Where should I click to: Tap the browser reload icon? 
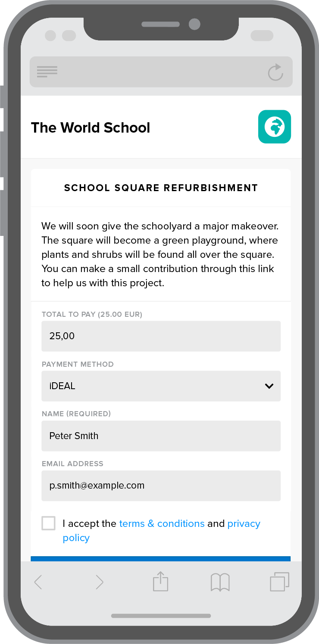click(275, 72)
